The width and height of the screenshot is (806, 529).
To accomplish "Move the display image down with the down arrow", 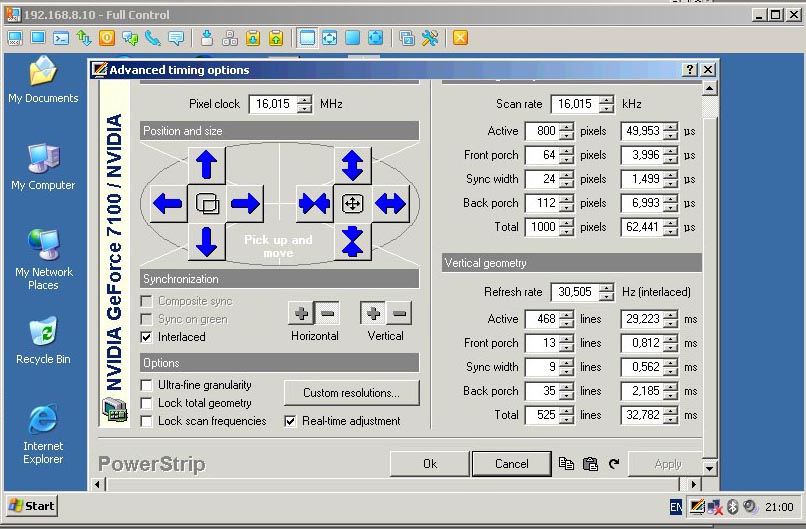I will (207, 242).
